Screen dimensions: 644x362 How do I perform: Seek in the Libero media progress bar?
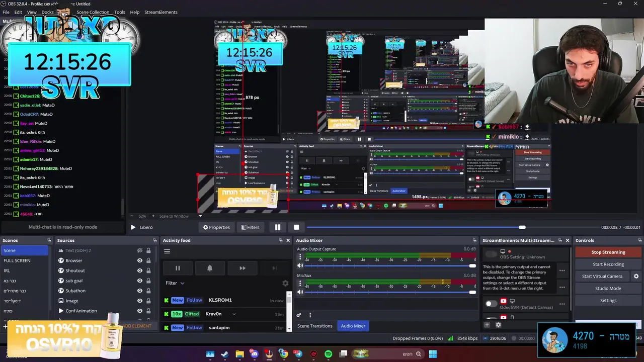click(x=452, y=227)
